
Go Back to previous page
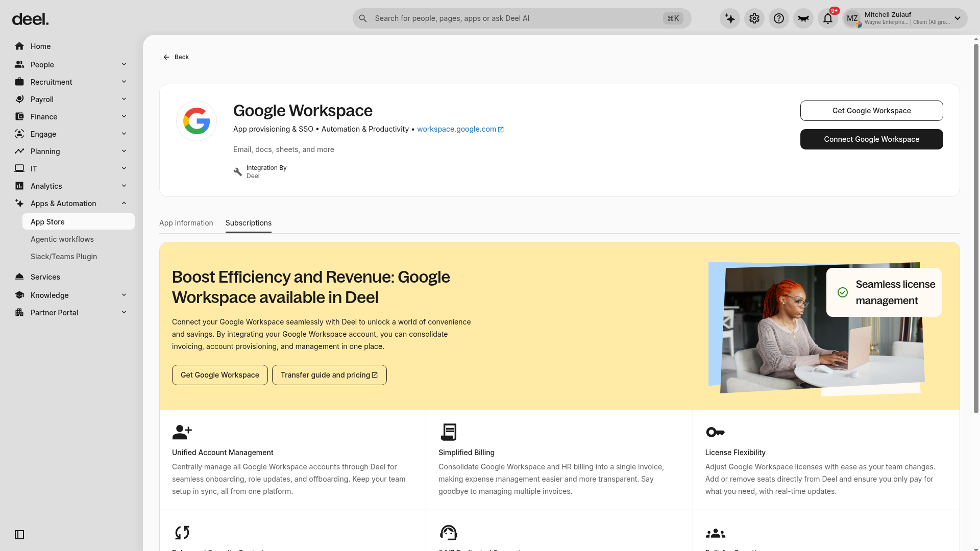pyautogui.click(x=176, y=57)
